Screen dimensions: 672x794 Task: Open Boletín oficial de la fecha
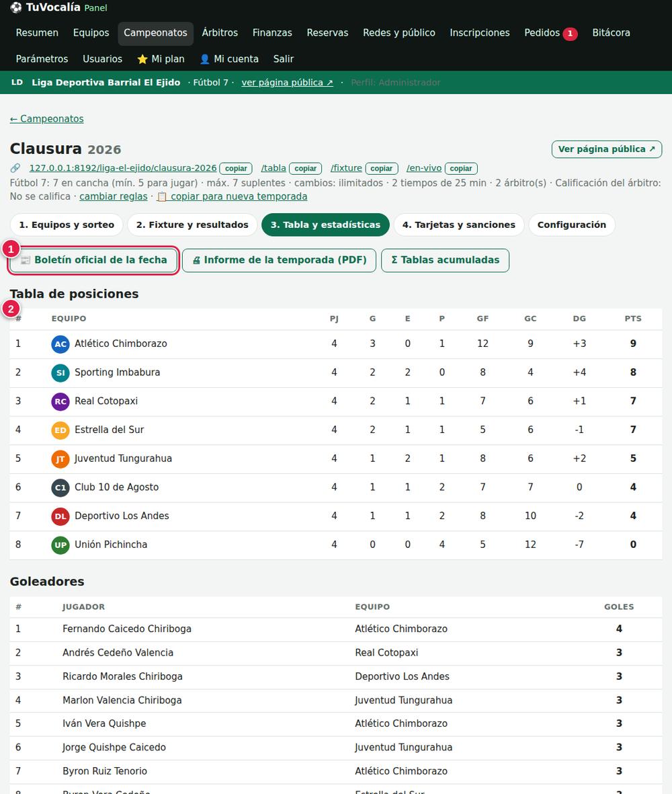(93, 260)
